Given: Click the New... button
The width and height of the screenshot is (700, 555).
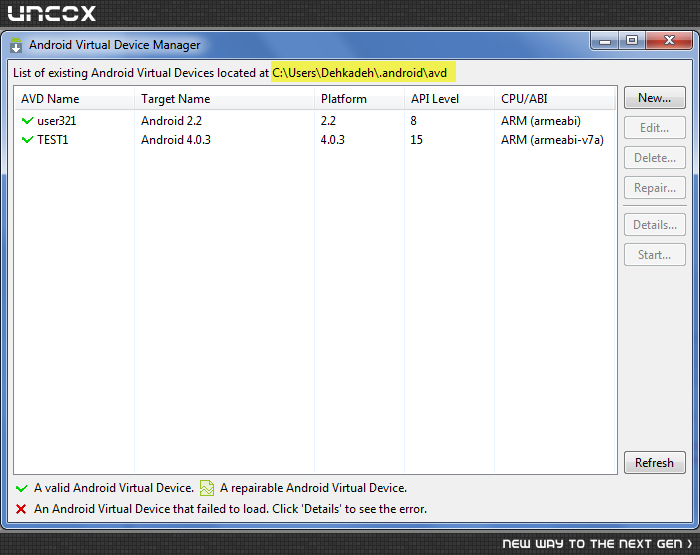Looking at the screenshot, I should [x=654, y=98].
